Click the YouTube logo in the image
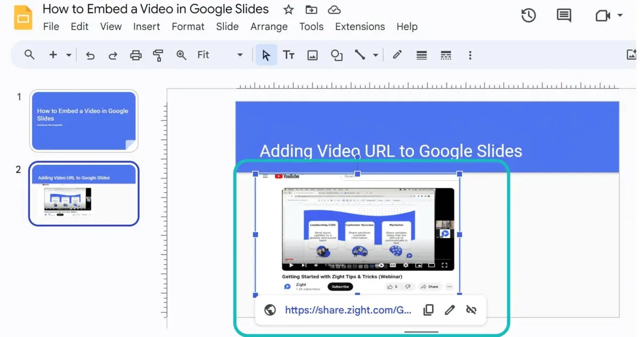 [287, 176]
